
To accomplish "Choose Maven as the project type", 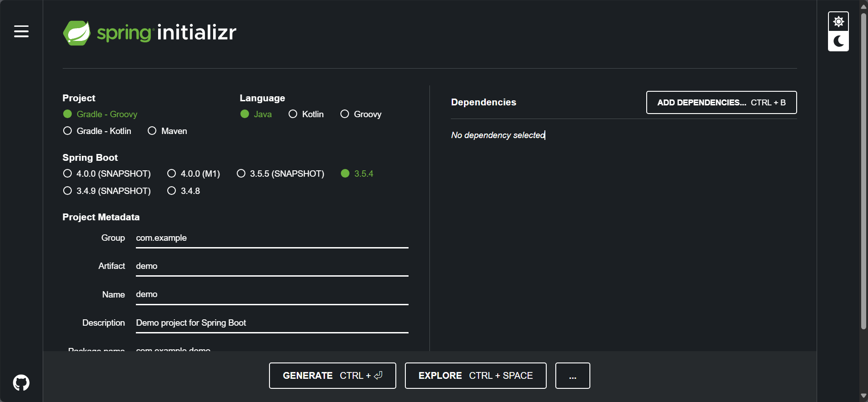I will (x=167, y=131).
